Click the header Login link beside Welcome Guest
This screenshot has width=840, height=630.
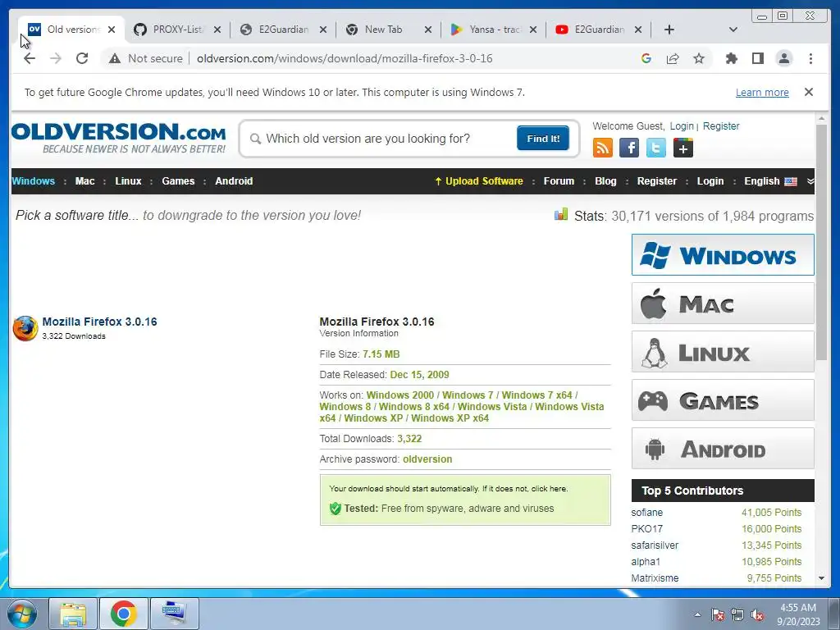tap(682, 126)
